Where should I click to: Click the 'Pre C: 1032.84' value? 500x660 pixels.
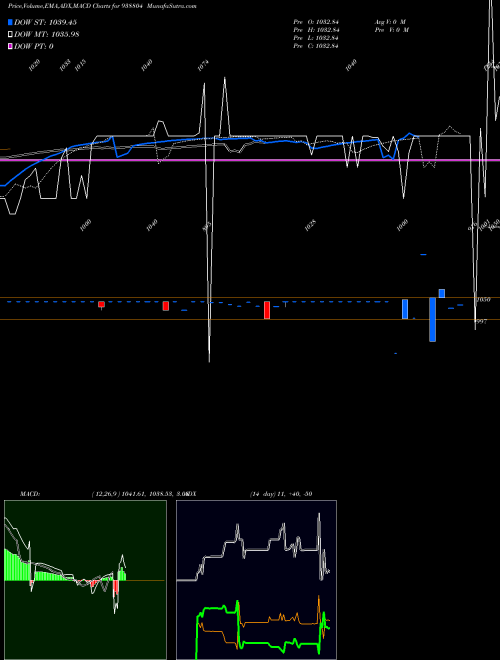[316, 46]
